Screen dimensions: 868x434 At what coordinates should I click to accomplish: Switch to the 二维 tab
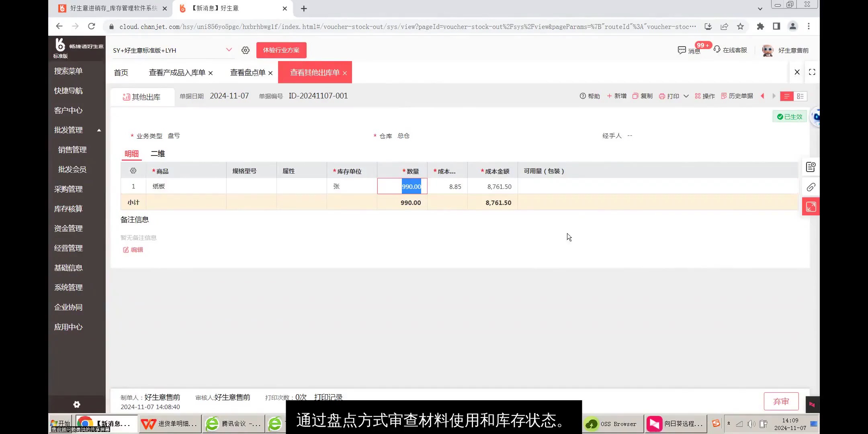158,154
